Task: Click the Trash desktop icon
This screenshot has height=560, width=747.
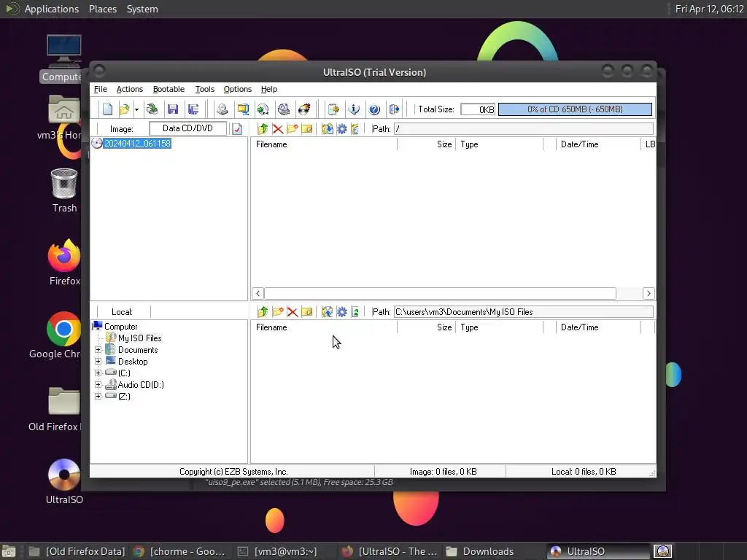Action: coord(64,190)
